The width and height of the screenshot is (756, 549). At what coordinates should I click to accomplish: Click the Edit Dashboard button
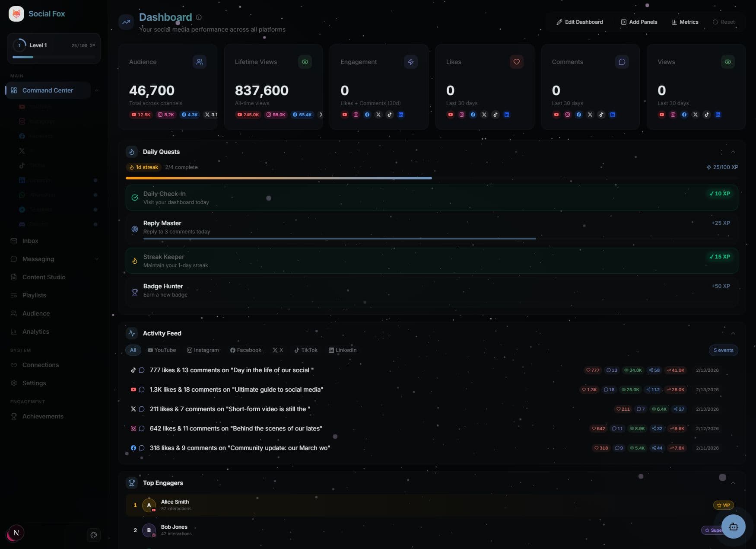(x=579, y=22)
